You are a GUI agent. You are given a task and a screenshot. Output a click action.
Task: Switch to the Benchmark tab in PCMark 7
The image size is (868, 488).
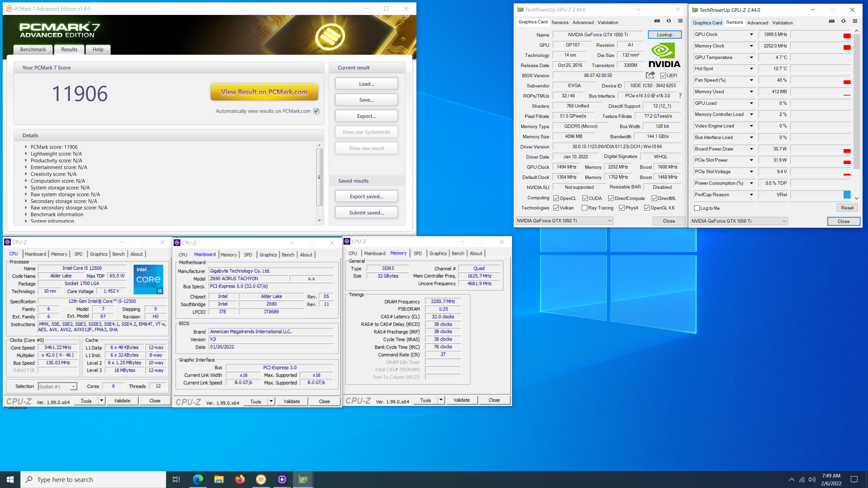click(x=33, y=49)
